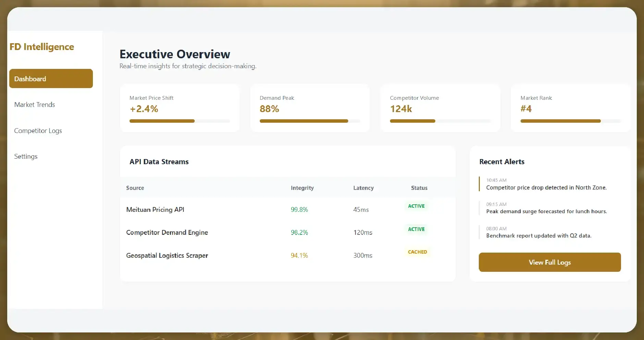Image resolution: width=644 pixels, height=340 pixels.
Task: Click the Market Price Shift progress bar
Action: (x=180, y=121)
